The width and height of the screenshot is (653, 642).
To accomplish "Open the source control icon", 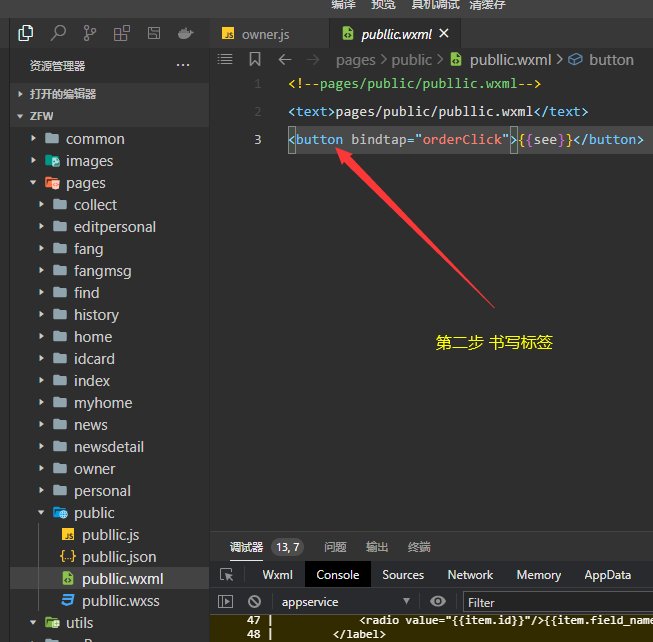I will coord(90,34).
